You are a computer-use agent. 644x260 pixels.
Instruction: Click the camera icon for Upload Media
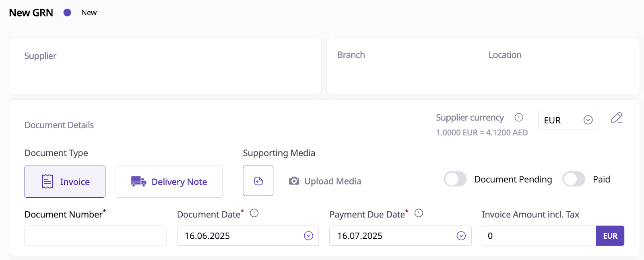[x=294, y=181]
